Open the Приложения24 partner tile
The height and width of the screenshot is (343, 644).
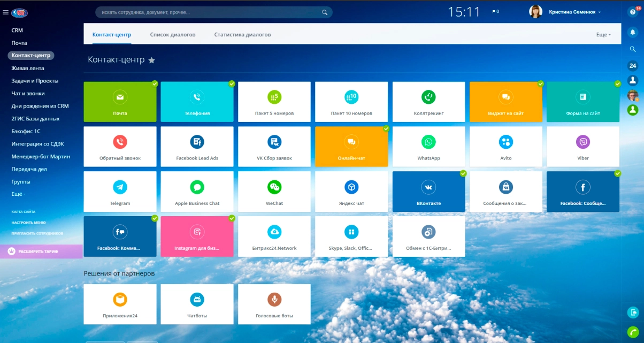(120, 304)
